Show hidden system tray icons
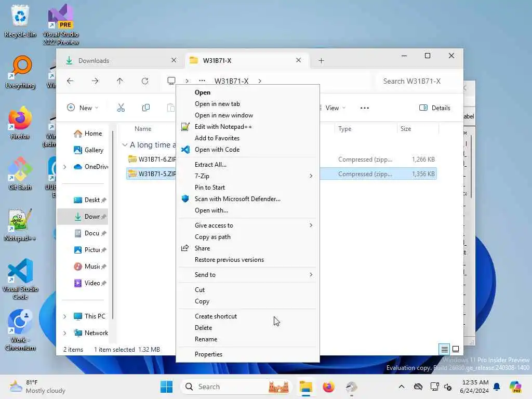Viewport: 532px width, 399px height. (402, 387)
